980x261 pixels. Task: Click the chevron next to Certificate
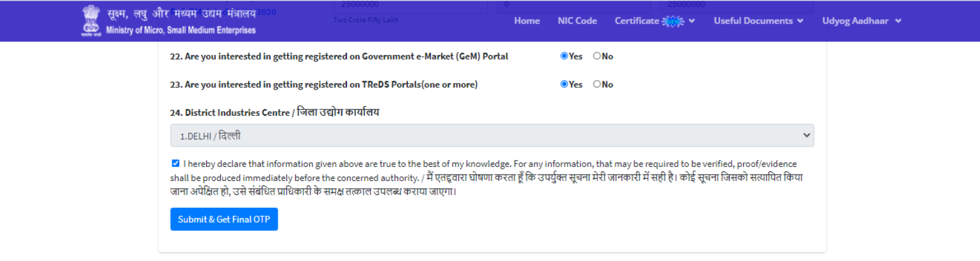click(x=692, y=21)
